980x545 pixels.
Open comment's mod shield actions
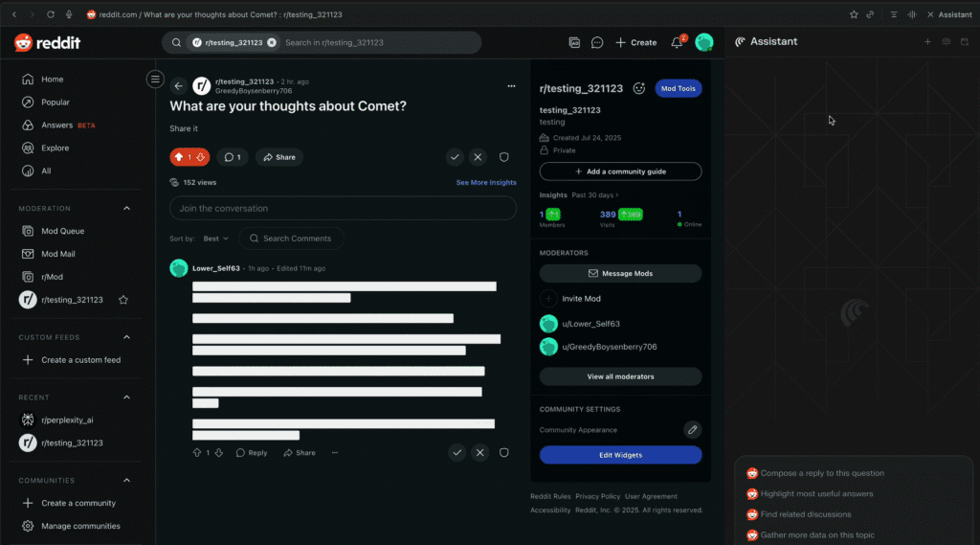click(503, 452)
